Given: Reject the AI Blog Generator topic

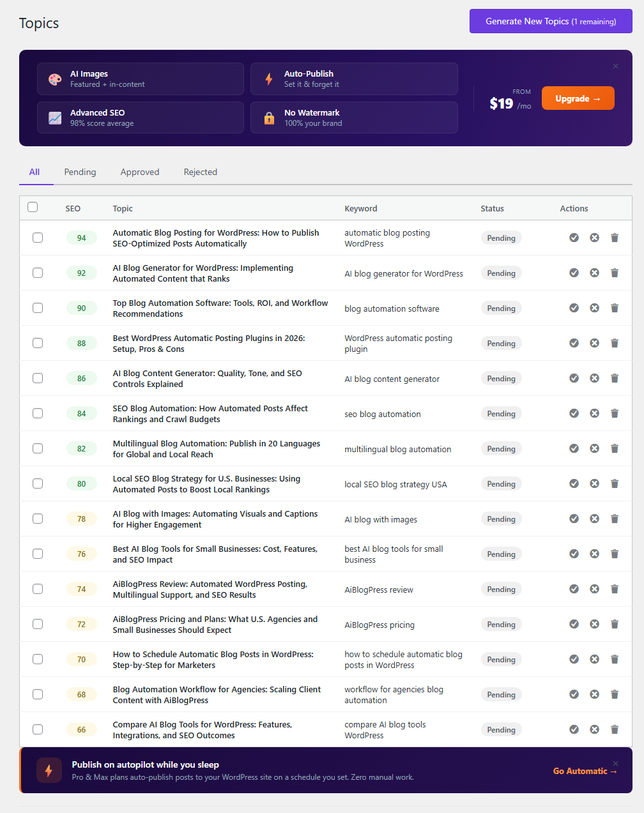Looking at the screenshot, I should [x=594, y=273].
